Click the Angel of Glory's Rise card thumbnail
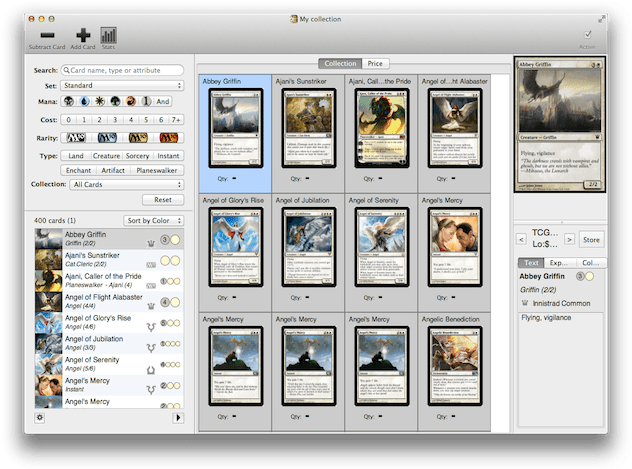Image resolution: width=632 pixels, height=469 pixels. click(236, 247)
